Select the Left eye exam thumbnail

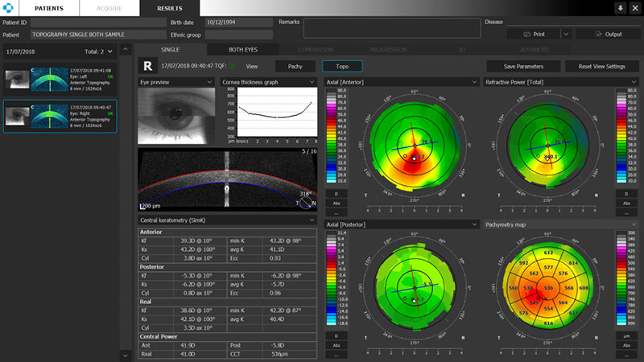(x=60, y=80)
